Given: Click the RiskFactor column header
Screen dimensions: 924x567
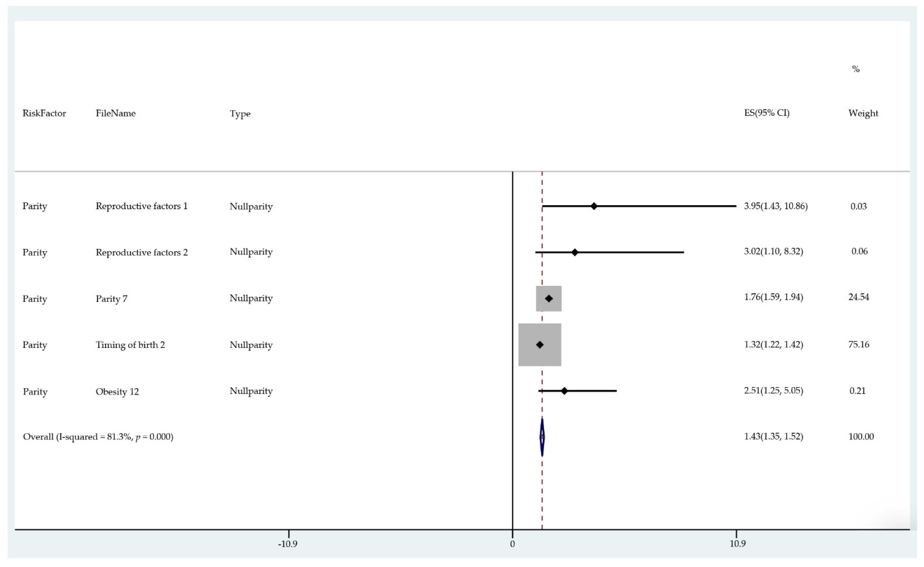Looking at the screenshot, I should pyautogui.click(x=44, y=113).
